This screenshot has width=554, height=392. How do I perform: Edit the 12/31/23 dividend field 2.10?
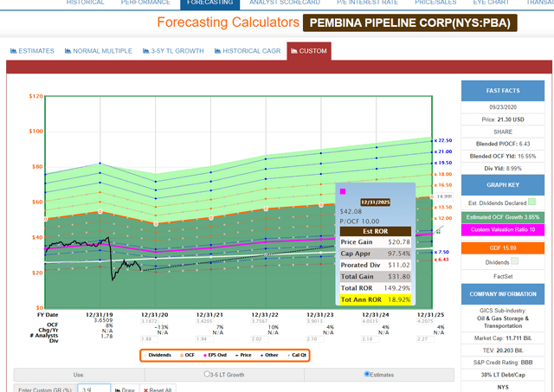coord(315,339)
